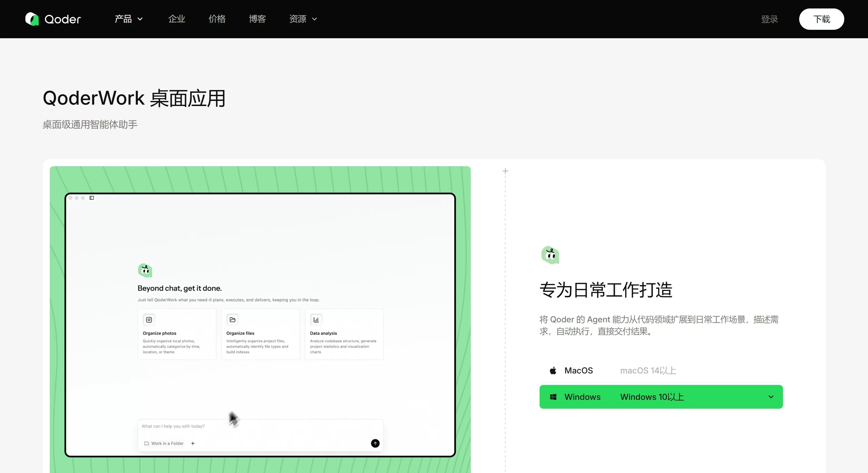
Task: Expand the Windows download chevron
Action: tap(771, 397)
